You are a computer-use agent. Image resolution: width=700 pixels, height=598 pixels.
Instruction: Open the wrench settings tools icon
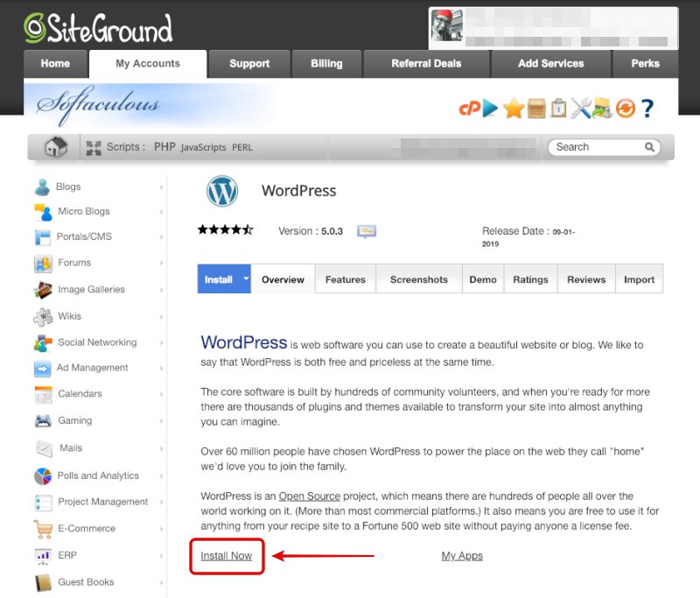tap(581, 108)
